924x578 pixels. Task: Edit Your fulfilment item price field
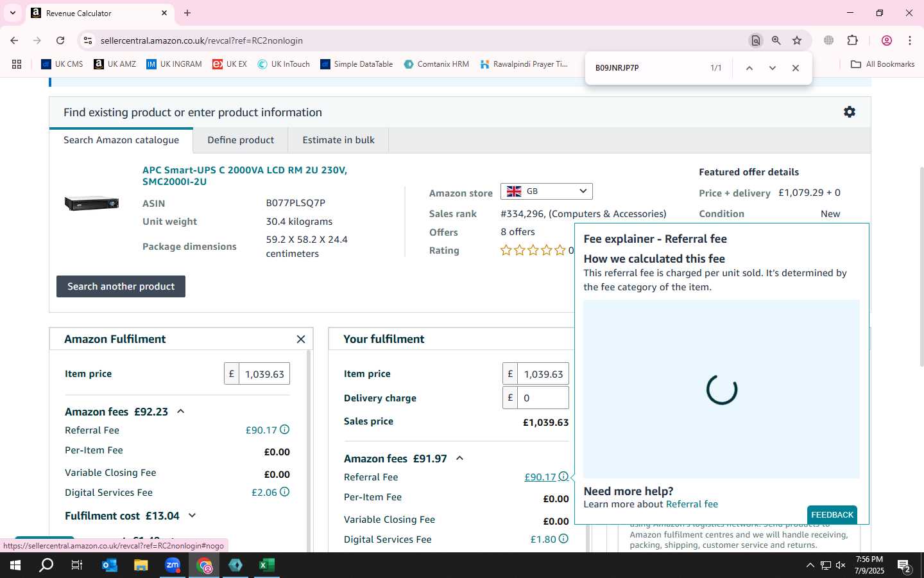pos(543,374)
